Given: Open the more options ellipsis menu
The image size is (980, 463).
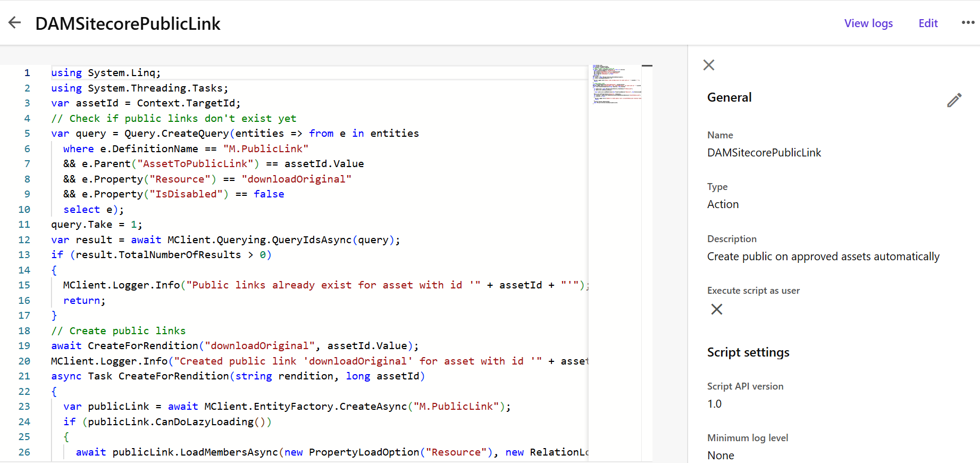Looking at the screenshot, I should tap(968, 22).
